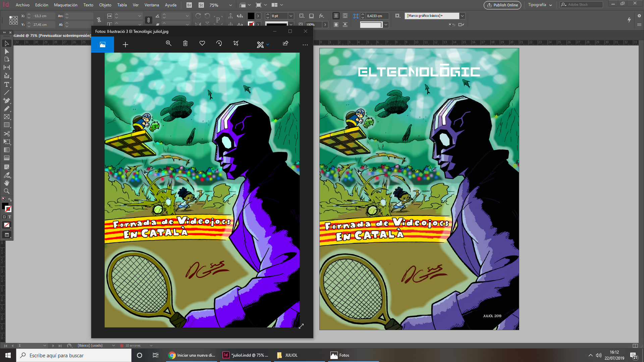Select the Page tool

(7, 59)
